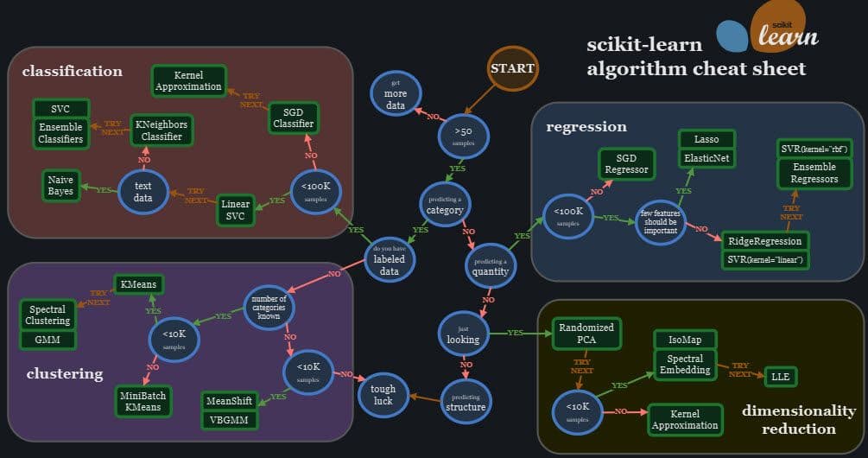Click the 'clustering' section heading

pyautogui.click(x=65, y=374)
